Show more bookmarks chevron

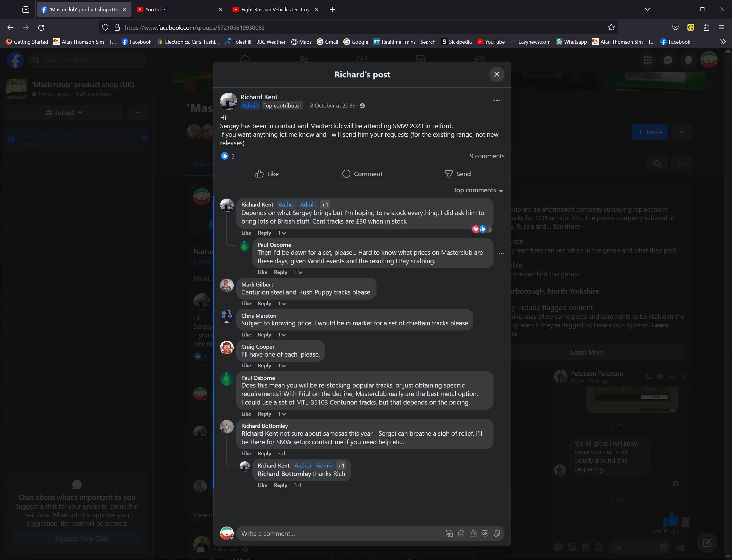click(x=723, y=42)
